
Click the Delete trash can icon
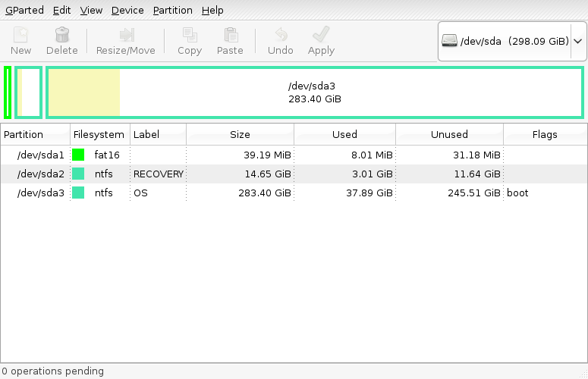(62, 35)
